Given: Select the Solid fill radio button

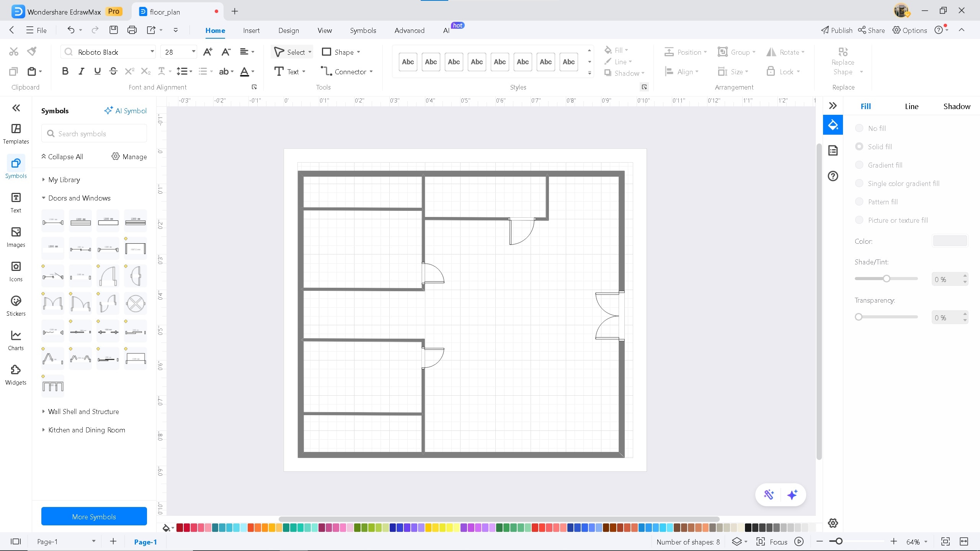Looking at the screenshot, I should 859,147.
